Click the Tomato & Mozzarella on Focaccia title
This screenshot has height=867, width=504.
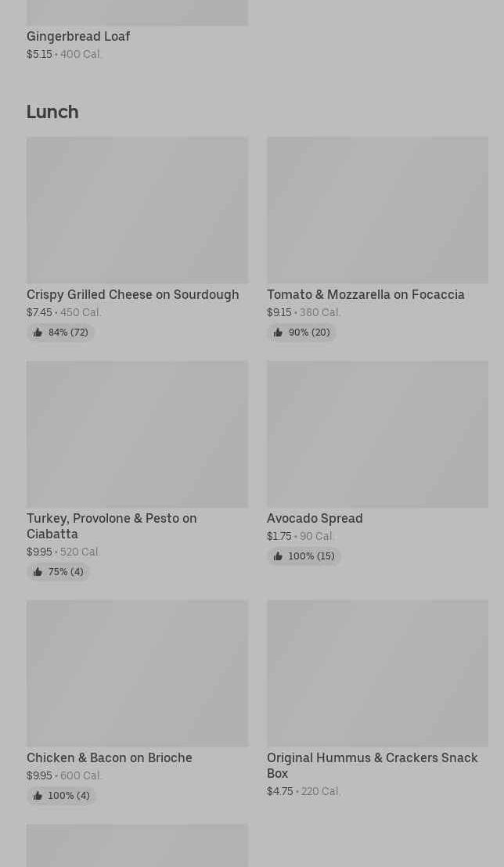click(x=365, y=294)
